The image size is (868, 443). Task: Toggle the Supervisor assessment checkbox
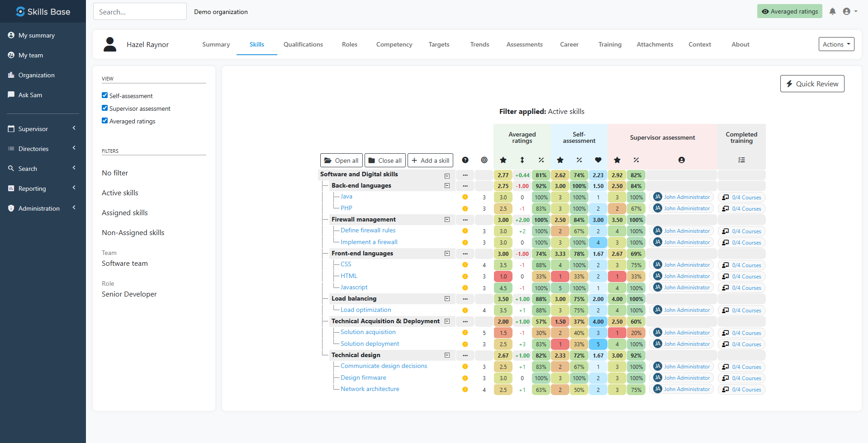[105, 108]
